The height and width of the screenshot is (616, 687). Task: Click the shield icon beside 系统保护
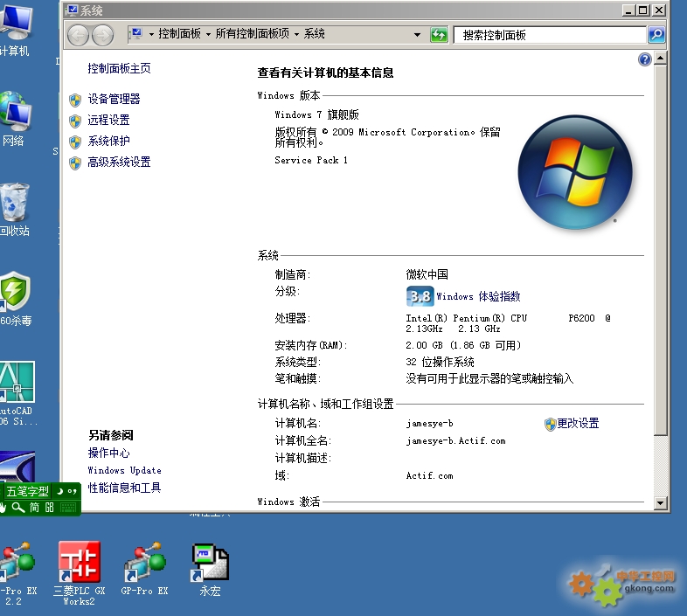(x=75, y=142)
